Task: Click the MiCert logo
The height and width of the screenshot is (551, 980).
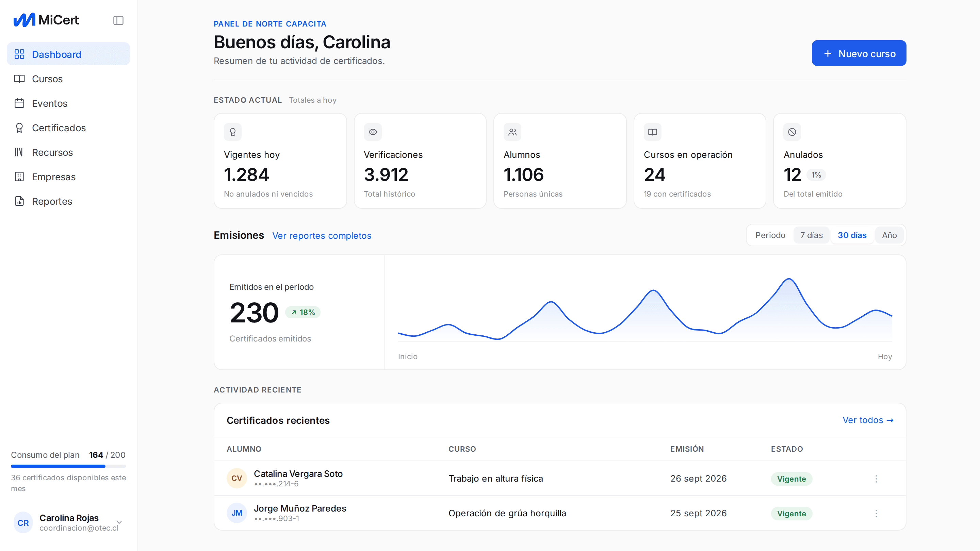Action: pos(46,20)
